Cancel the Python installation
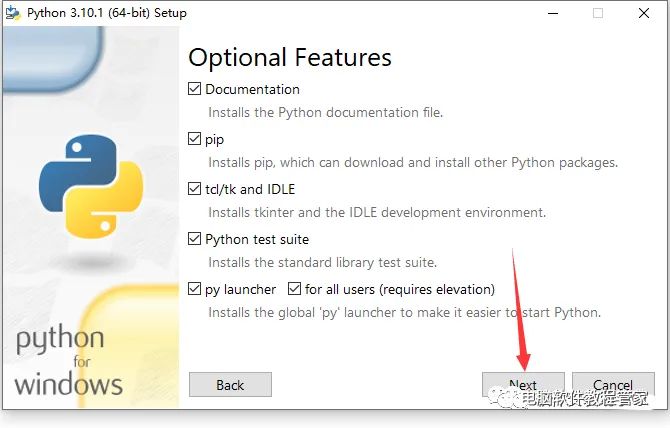 tap(613, 385)
